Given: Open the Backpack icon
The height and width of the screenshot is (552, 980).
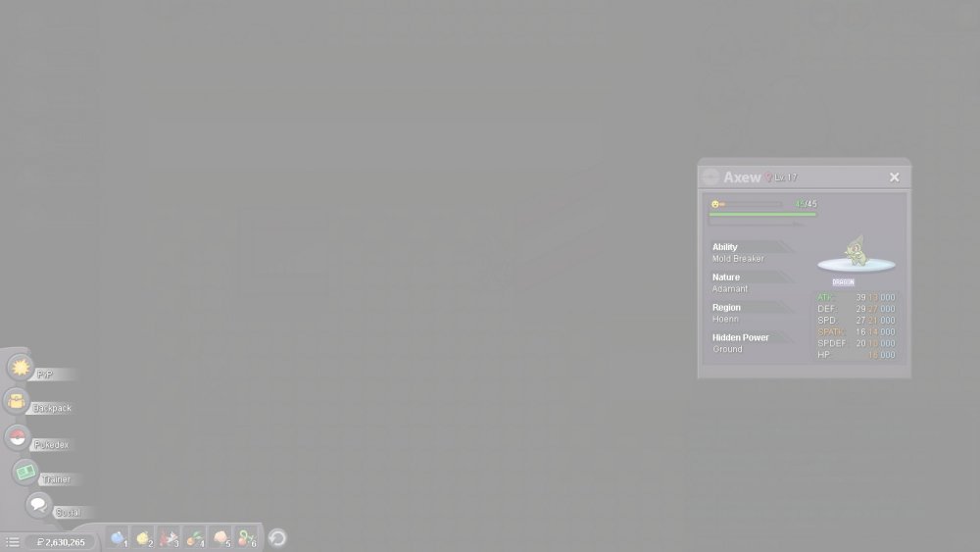Looking at the screenshot, I should pos(17,401).
